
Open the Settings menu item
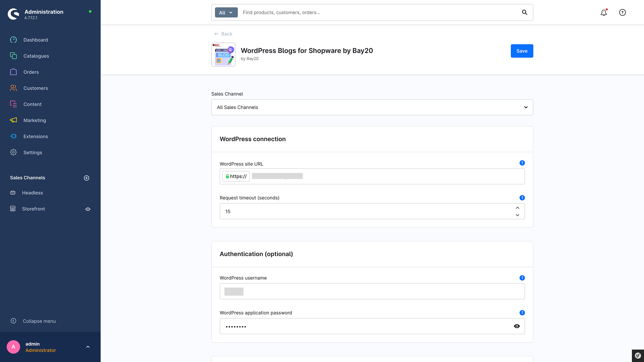pyautogui.click(x=33, y=153)
